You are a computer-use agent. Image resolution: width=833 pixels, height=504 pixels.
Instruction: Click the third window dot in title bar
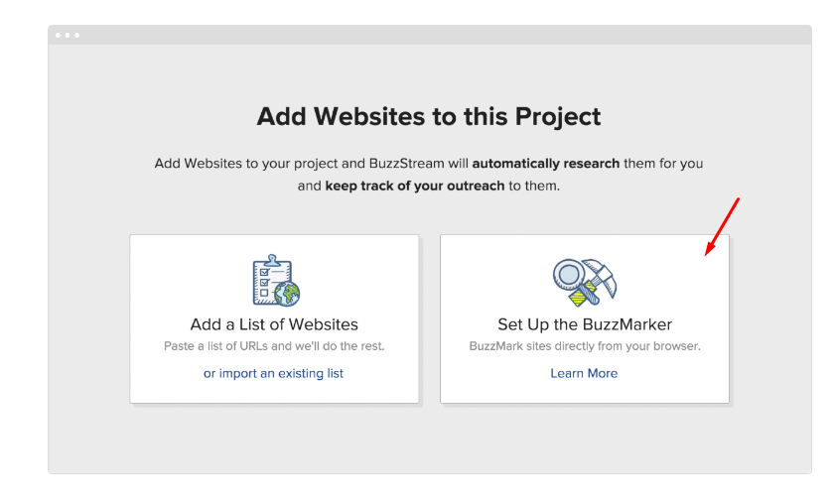tap(77, 35)
